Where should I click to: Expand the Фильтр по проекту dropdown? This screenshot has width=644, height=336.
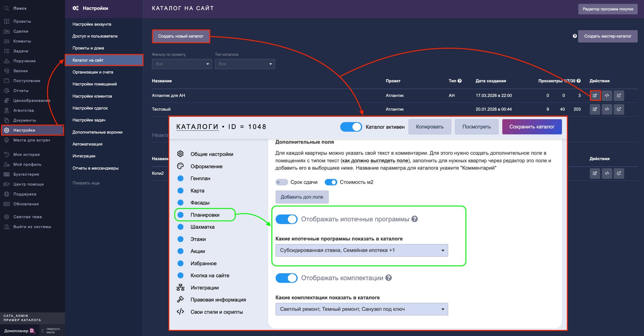182,64
